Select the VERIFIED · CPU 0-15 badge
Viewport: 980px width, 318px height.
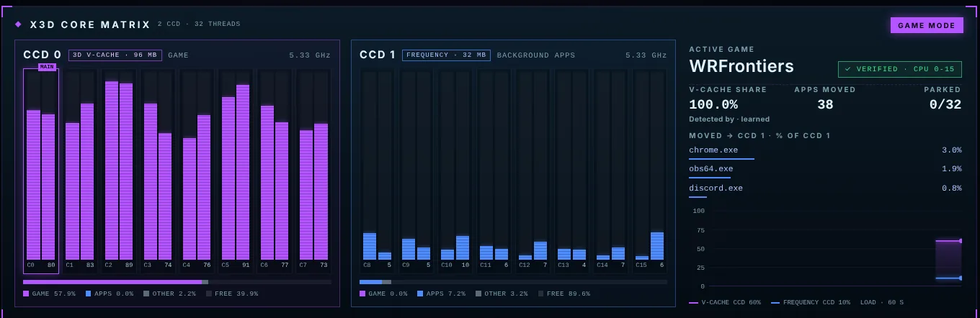click(x=899, y=69)
